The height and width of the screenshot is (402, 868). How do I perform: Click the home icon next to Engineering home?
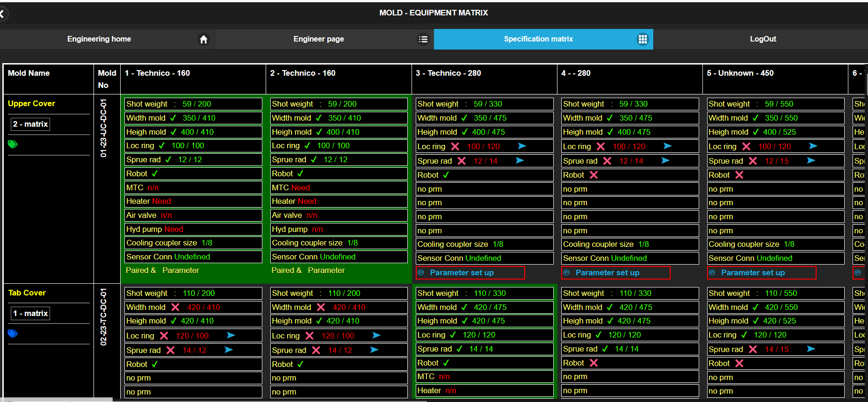[203, 39]
